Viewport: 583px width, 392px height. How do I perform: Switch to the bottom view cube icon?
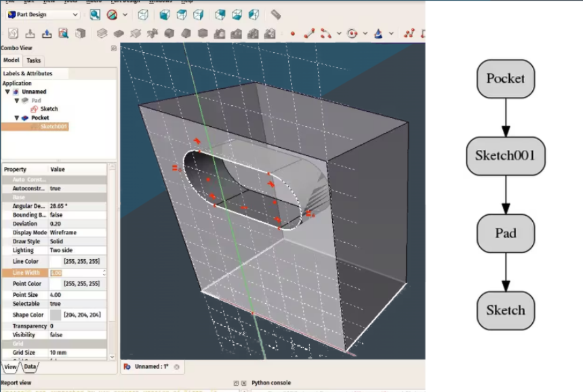(x=237, y=14)
